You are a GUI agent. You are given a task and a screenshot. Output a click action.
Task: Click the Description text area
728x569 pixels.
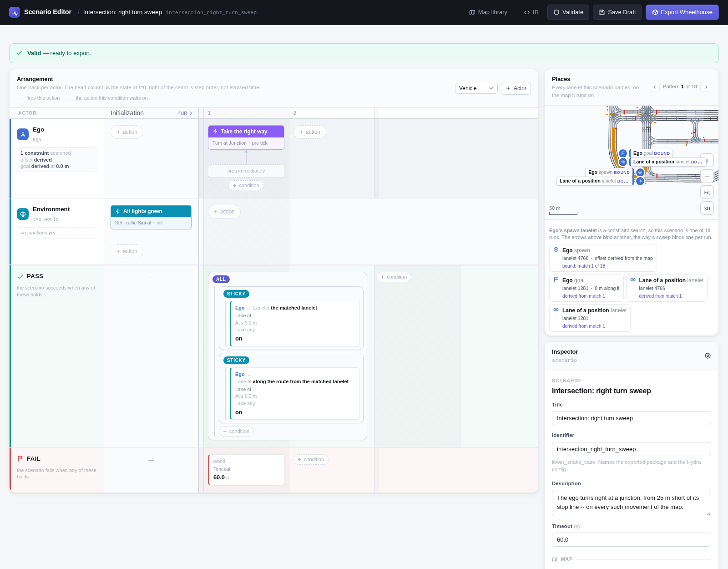(632, 503)
